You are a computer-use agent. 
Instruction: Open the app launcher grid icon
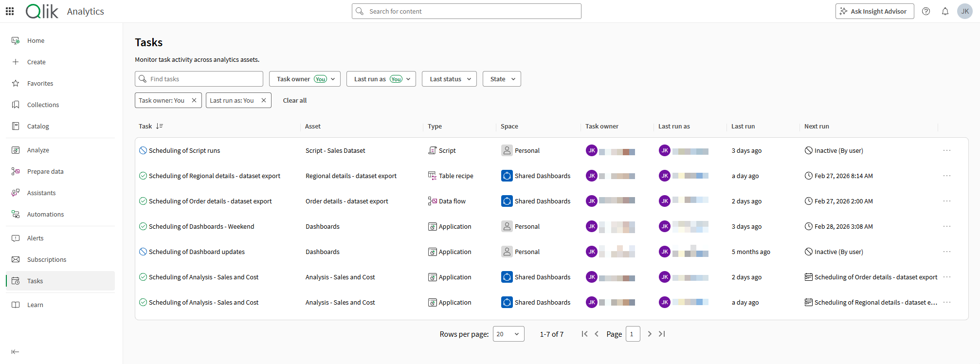click(x=10, y=11)
